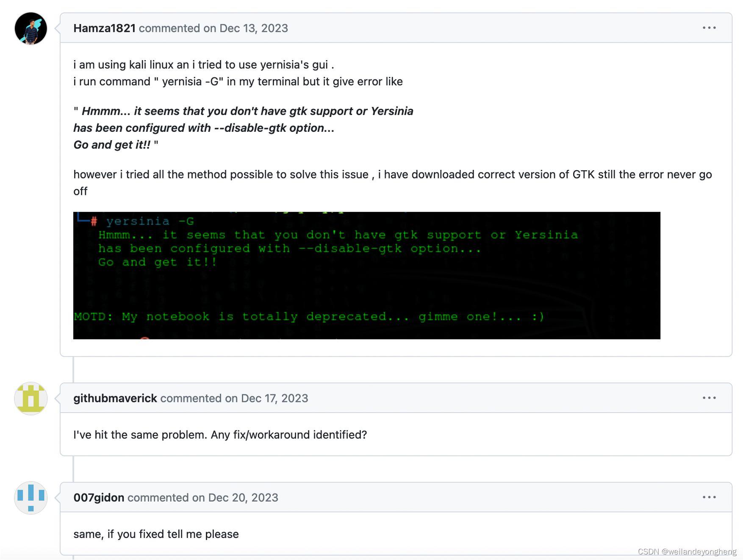Open options menu on Hamza1821's comment
Screen dimensions: 743x560
(709, 28)
